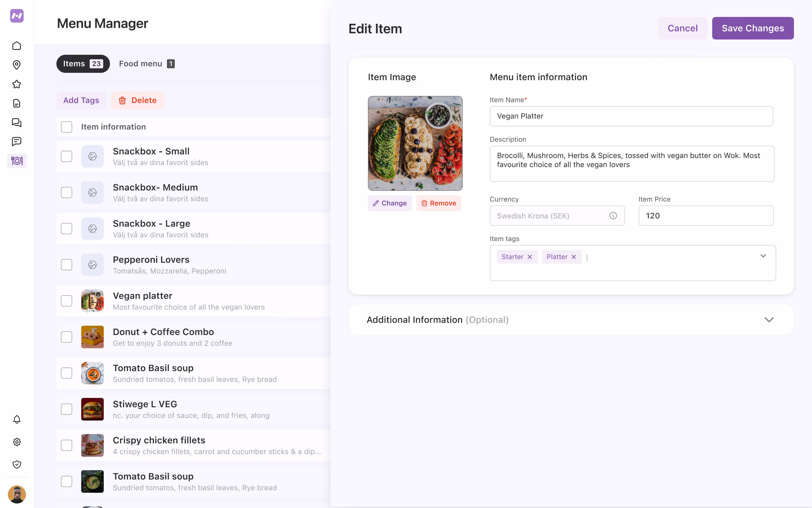Click the Currency info icon
The width and height of the screenshot is (812, 508).
click(x=613, y=216)
